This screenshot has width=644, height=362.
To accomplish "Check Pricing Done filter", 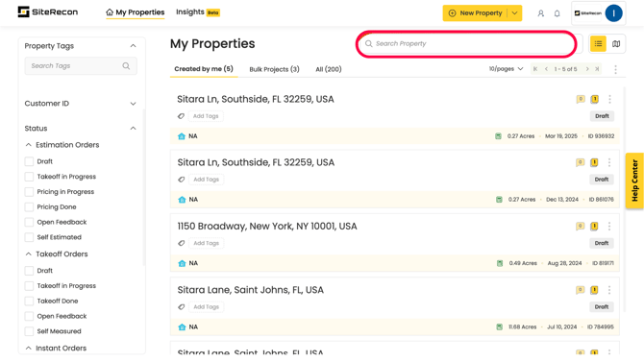I will [x=29, y=206].
